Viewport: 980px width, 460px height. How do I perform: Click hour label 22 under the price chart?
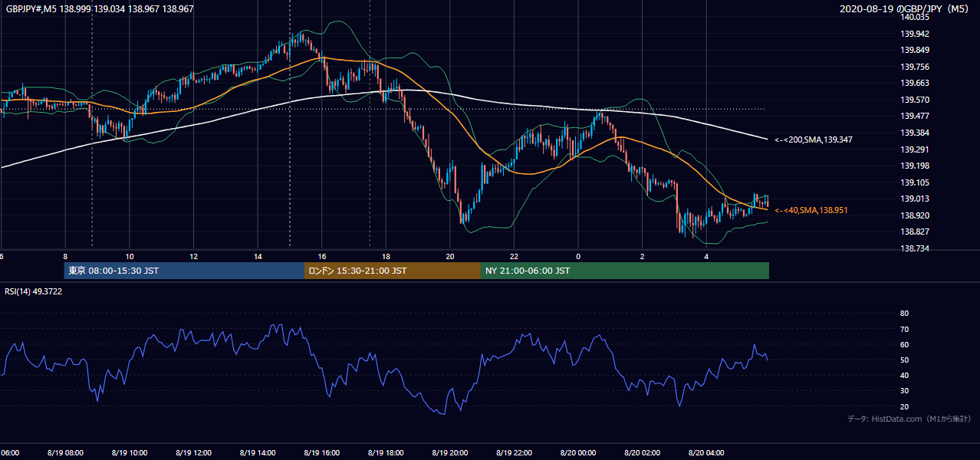click(x=514, y=257)
